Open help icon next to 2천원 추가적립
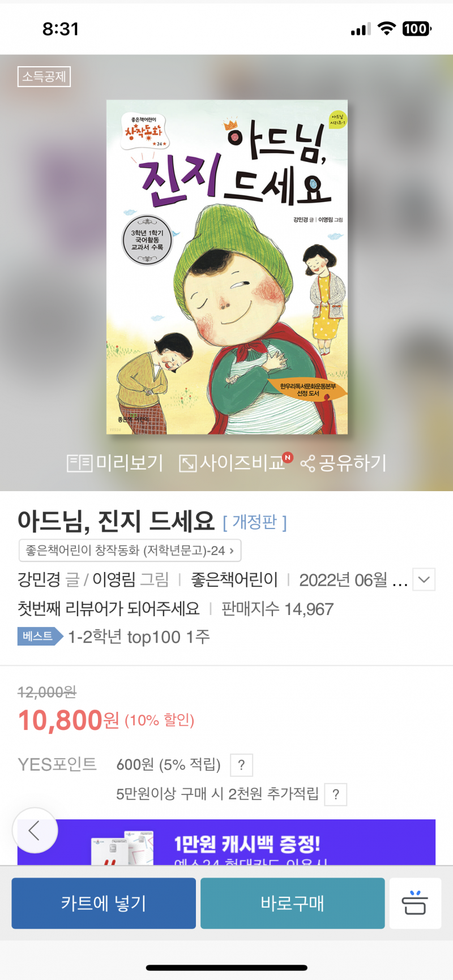This screenshot has height=980, width=453. point(336,794)
